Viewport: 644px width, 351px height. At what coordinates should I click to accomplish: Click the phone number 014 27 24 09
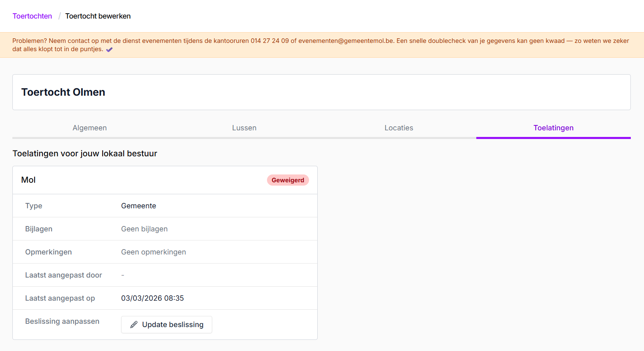(x=269, y=41)
